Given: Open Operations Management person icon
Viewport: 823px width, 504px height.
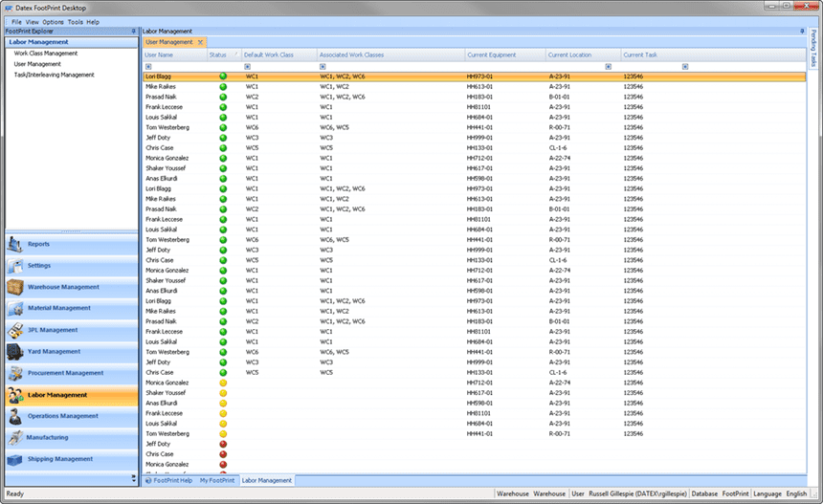Looking at the screenshot, I should 14,416.
